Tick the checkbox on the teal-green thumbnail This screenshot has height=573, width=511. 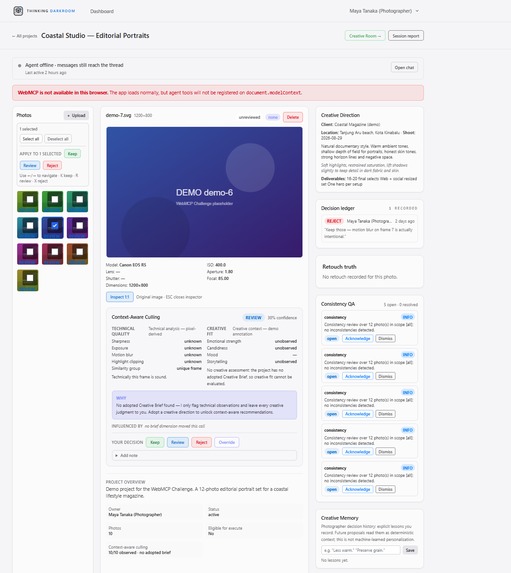pos(80,199)
